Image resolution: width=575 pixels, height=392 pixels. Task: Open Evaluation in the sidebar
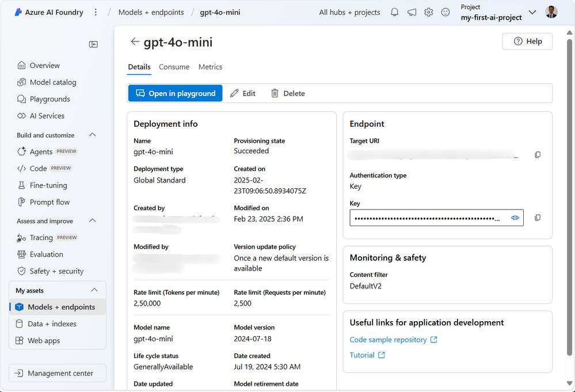40,254
